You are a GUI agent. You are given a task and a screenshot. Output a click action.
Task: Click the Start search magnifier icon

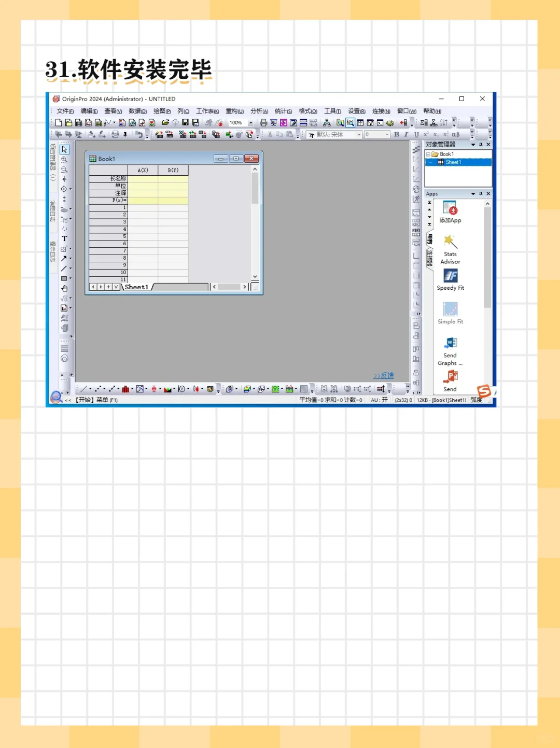[56, 397]
